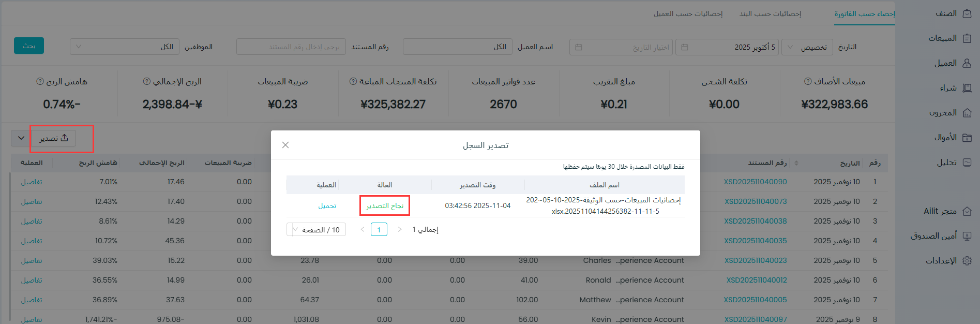Viewport: 980px width, 324px height.
Task: Switch to statistics by item tab
Action: point(770,13)
